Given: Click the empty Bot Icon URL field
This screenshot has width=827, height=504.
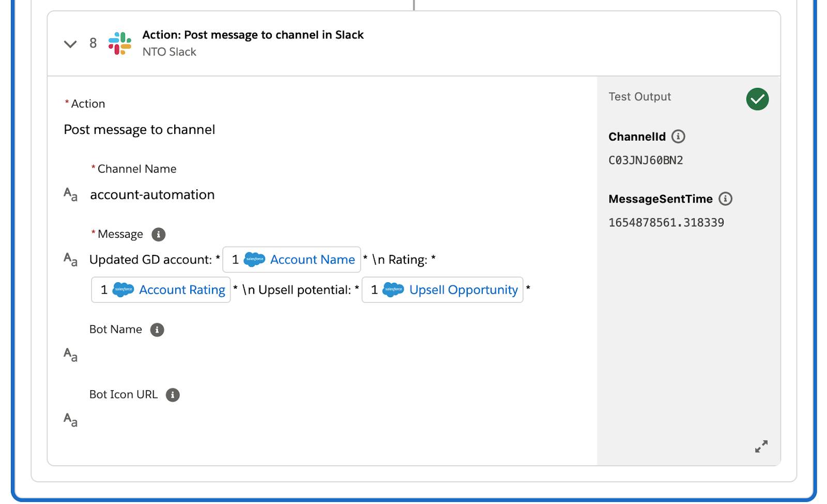Looking at the screenshot, I should click(331, 419).
